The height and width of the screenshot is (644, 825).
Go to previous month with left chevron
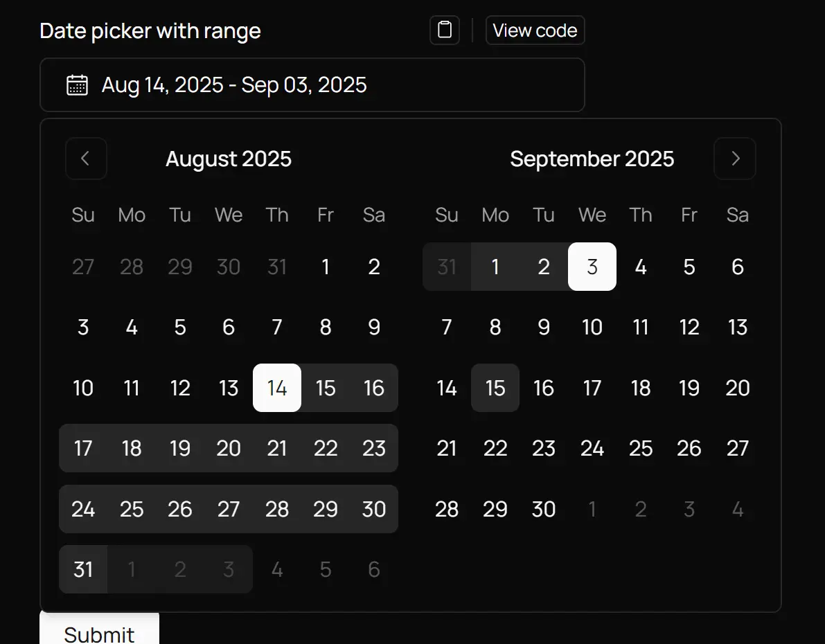[86, 159]
